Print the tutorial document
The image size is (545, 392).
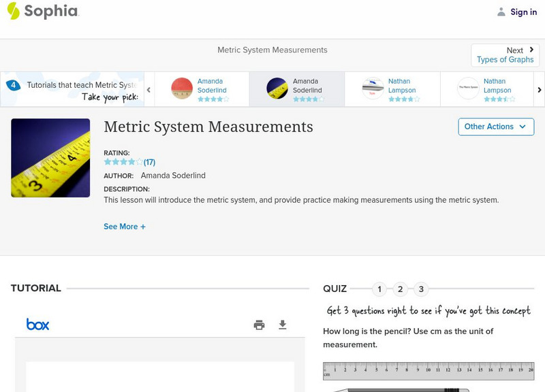(259, 325)
